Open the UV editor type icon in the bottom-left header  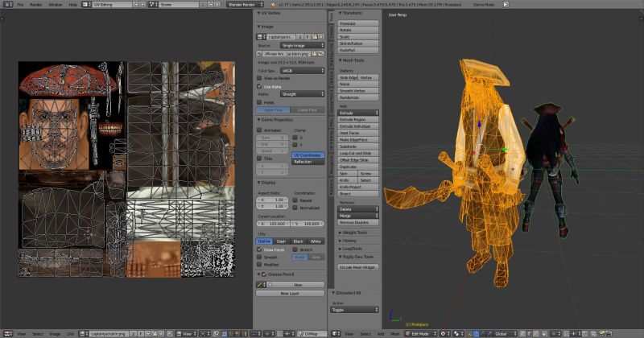pos(7,333)
